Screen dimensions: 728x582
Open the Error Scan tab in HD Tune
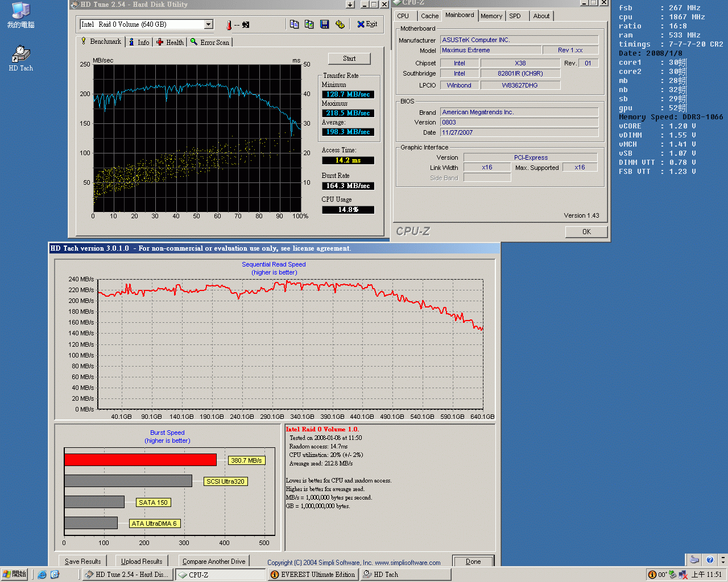point(210,43)
